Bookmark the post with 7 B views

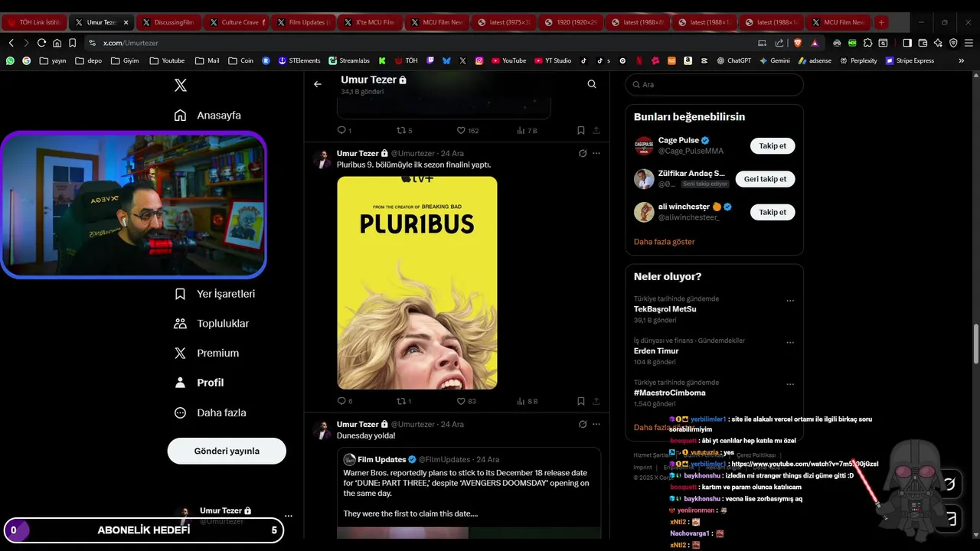(581, 130)
